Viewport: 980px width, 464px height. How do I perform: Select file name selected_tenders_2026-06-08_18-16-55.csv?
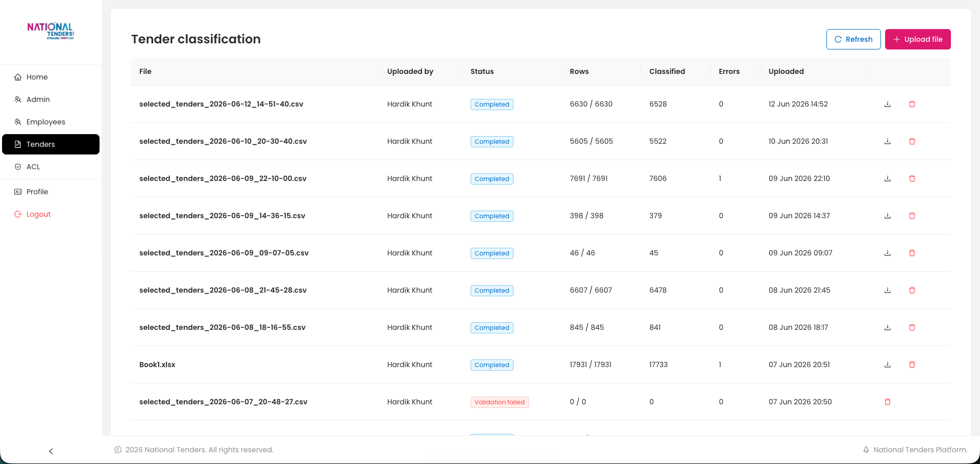(223, 327)
